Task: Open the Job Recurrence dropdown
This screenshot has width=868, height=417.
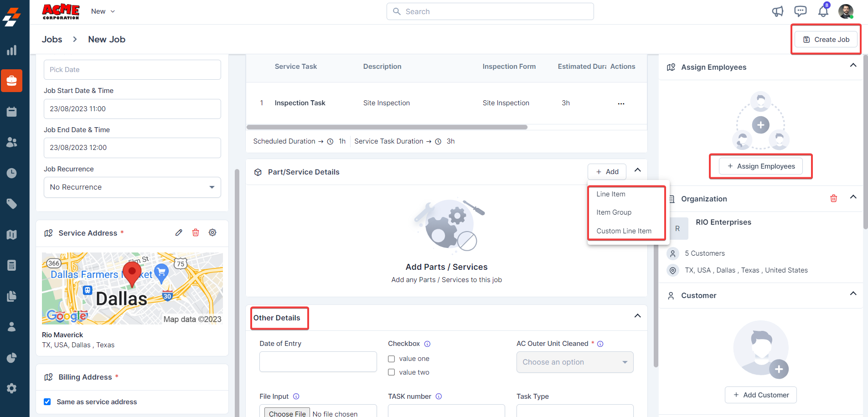Action: 132,187
